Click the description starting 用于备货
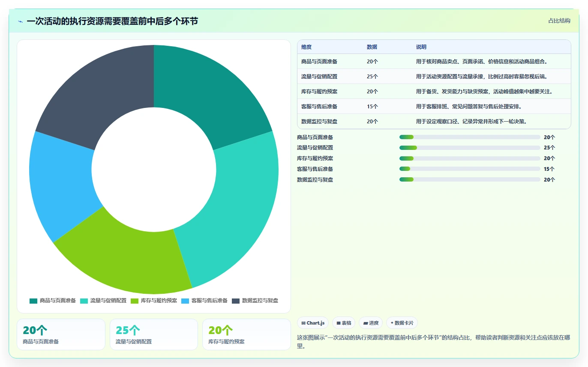Viewport: 588px width, 367px height. point(484,92)
